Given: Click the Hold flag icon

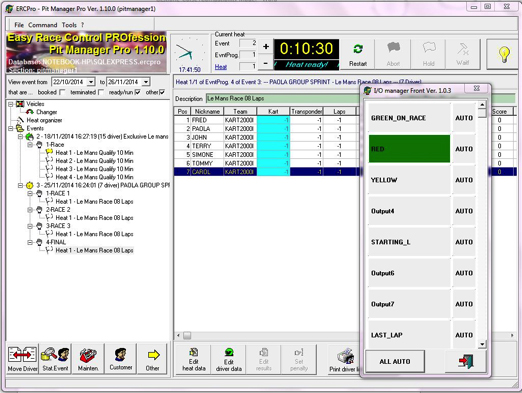Looking at the screenshot, I should click(428, 54).
